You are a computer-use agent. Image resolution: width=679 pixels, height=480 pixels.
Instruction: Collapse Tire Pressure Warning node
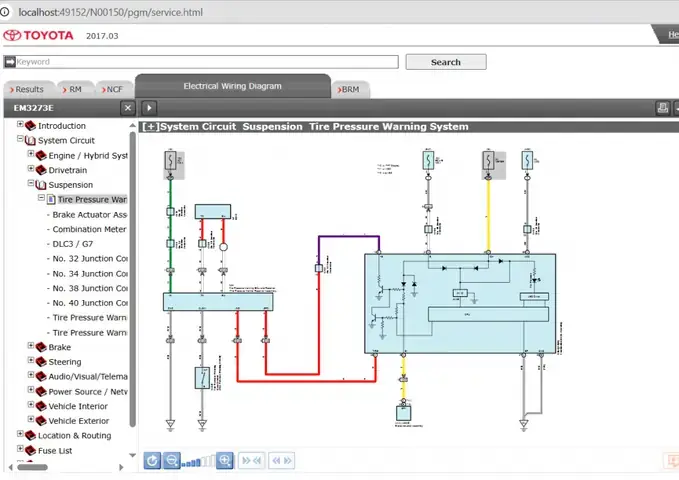[x=41, y=198]
